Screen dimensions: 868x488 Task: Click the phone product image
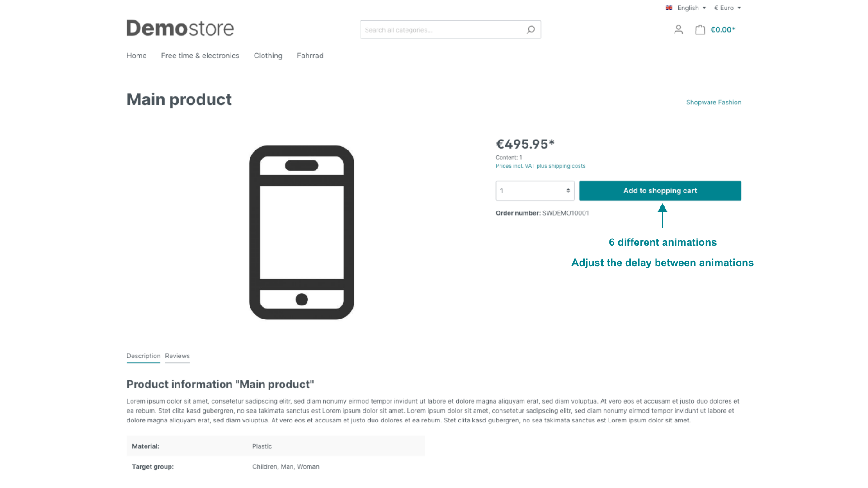click(302, 232)
